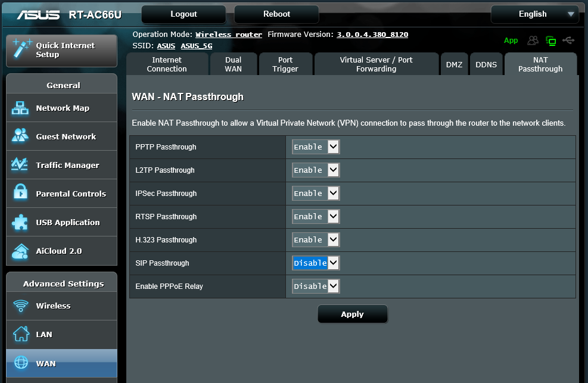Screen dimensions: 588x383
Task: Click the AiCloud 2.0 cloud icon
Action: pos(20,251)
